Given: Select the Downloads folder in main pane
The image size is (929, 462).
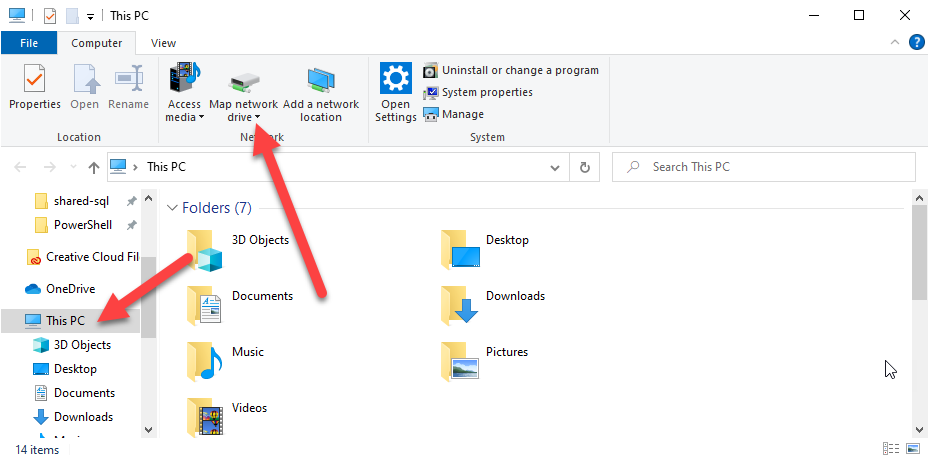Looking at the screenshot, I should 493,305.
